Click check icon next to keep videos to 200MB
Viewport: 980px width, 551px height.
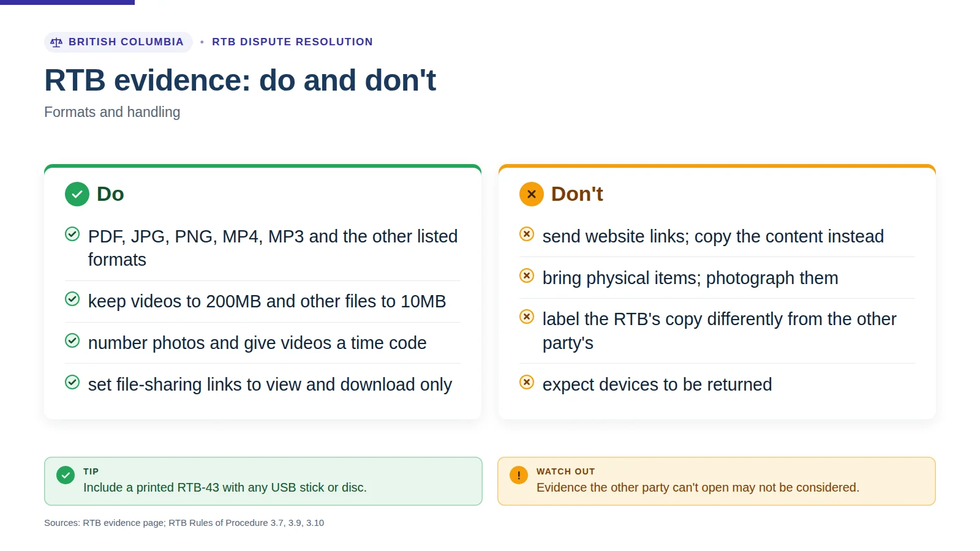[x=72, y=299]
